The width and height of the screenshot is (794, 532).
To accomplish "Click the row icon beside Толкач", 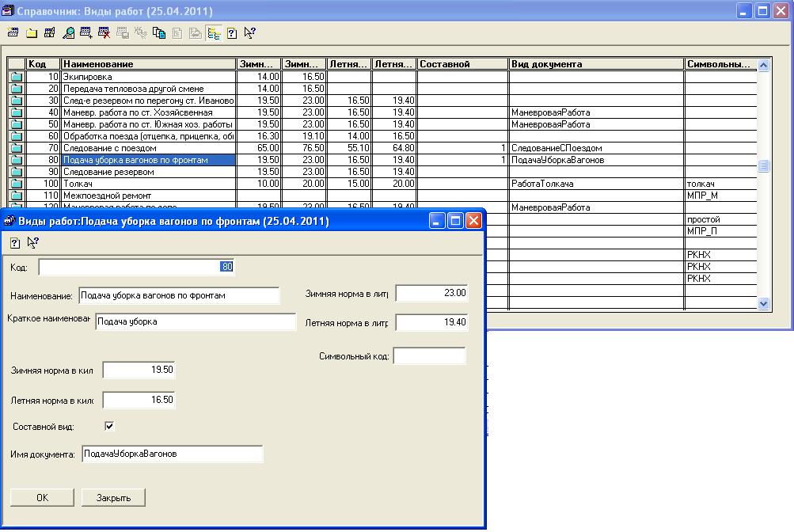I will 17,183.
